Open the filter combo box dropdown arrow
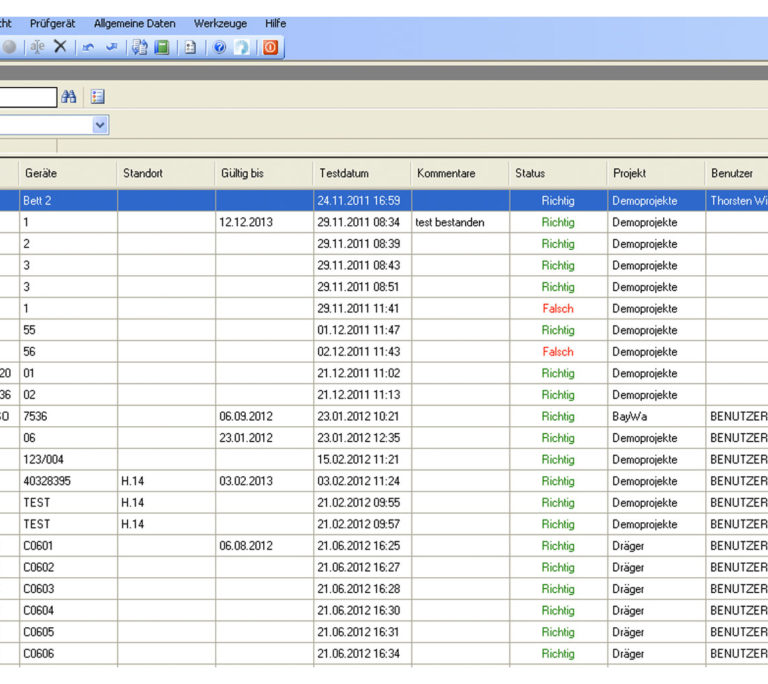 click(x=100, y=125)
